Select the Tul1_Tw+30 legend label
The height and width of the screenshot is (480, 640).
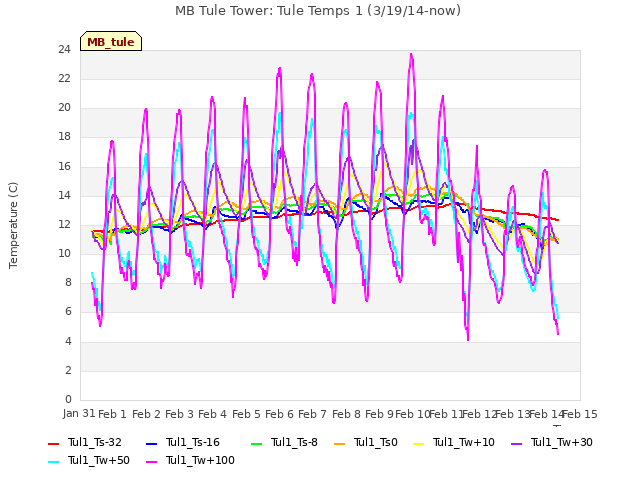click(x=562, y=442)
